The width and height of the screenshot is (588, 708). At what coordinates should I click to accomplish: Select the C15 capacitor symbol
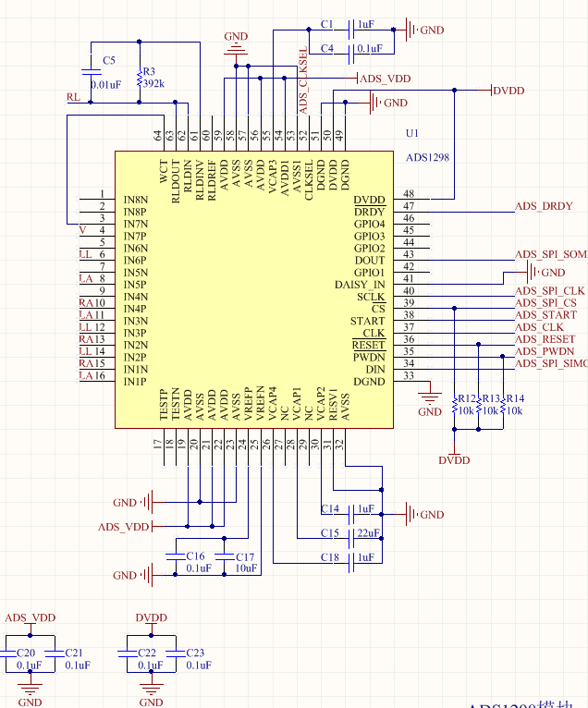(351, 538)
